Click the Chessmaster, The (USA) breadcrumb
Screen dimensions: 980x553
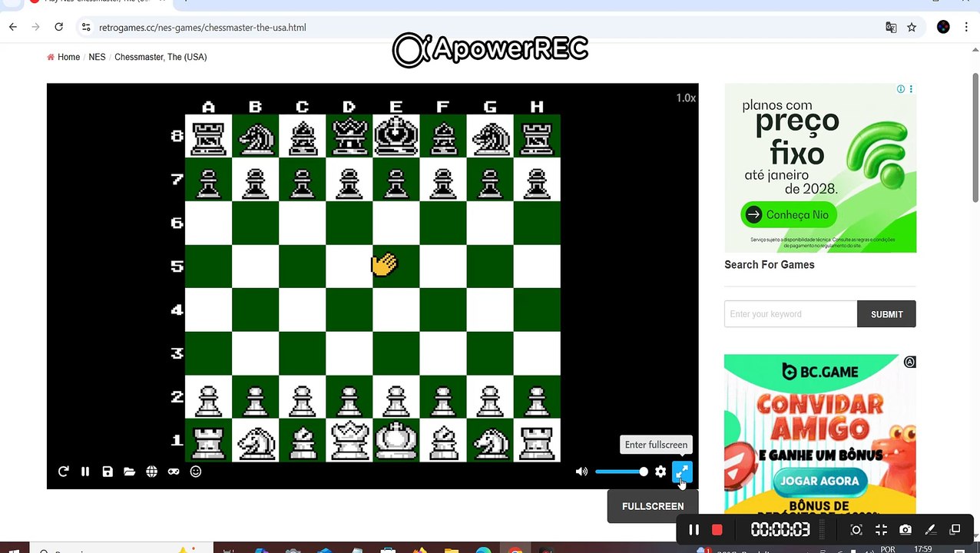pyautogui.click(x=161, y=57)
